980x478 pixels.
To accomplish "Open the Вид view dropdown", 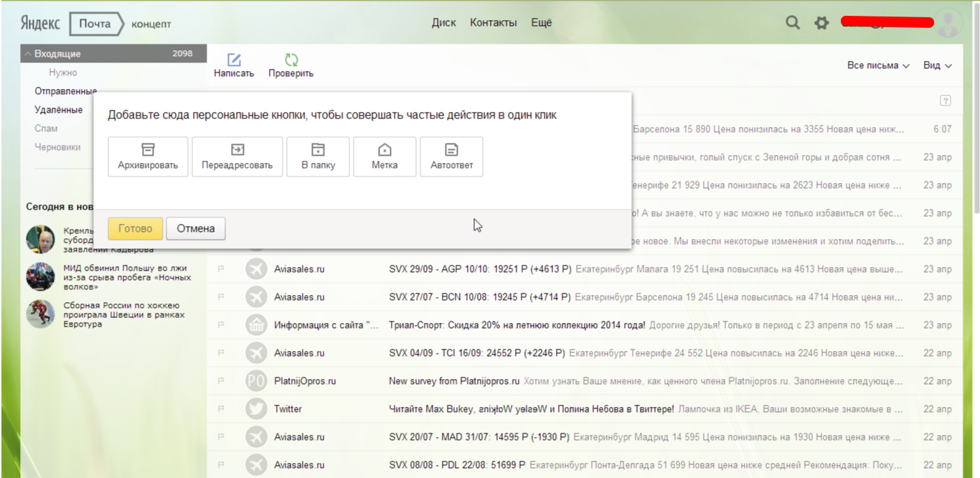I will [x=938, y=65].
